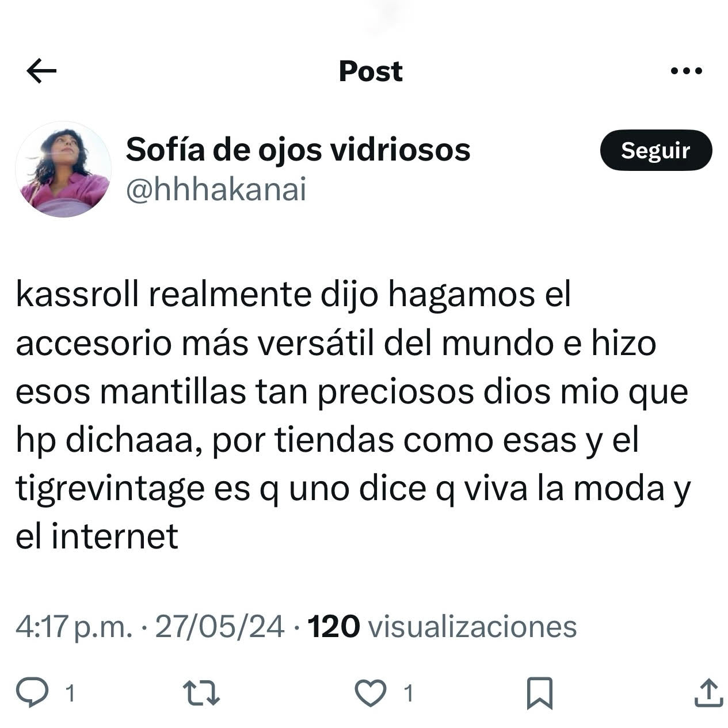Viewport: 728px width, 728px height.
Task: Follow the account with Seguir button
Action: click(656, 151)
